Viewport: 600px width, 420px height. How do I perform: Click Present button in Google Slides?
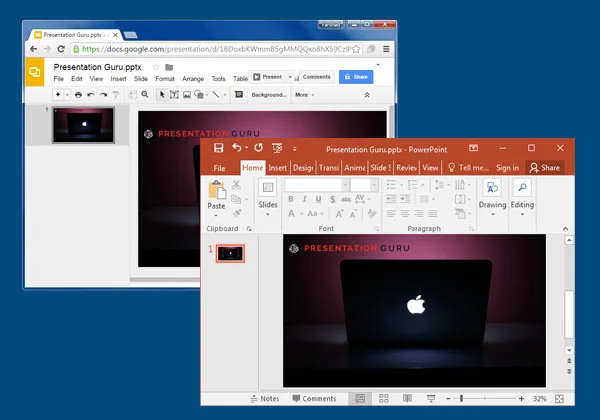coord(268,77)
